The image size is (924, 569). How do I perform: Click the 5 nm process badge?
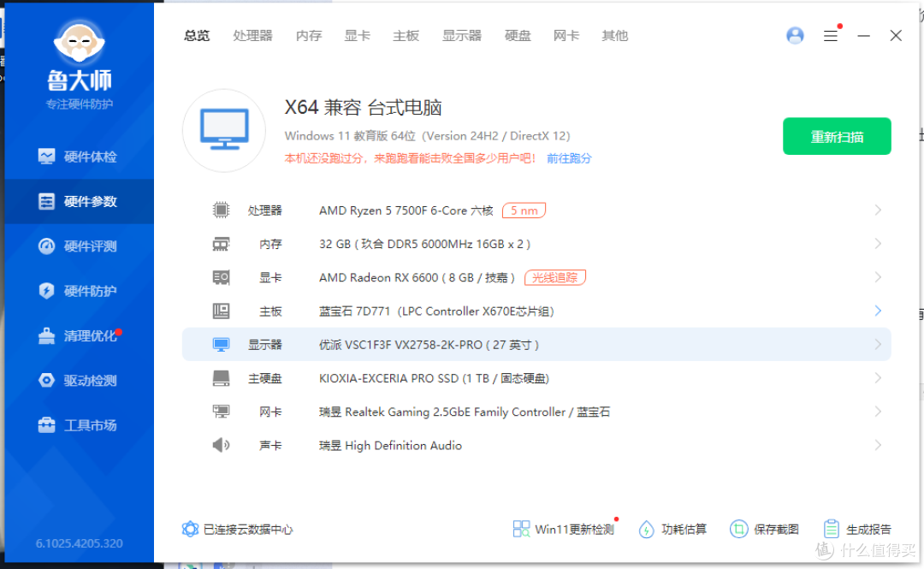[524, 210]
